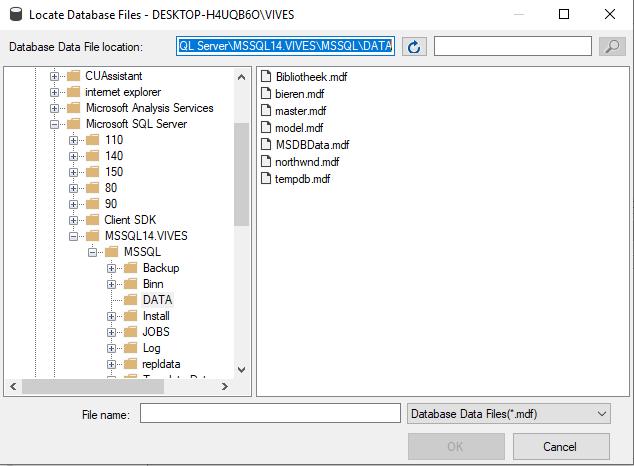Screen dimensions: 634x466
Task: Click the CUAssistant folder icon
Action: 74,76
